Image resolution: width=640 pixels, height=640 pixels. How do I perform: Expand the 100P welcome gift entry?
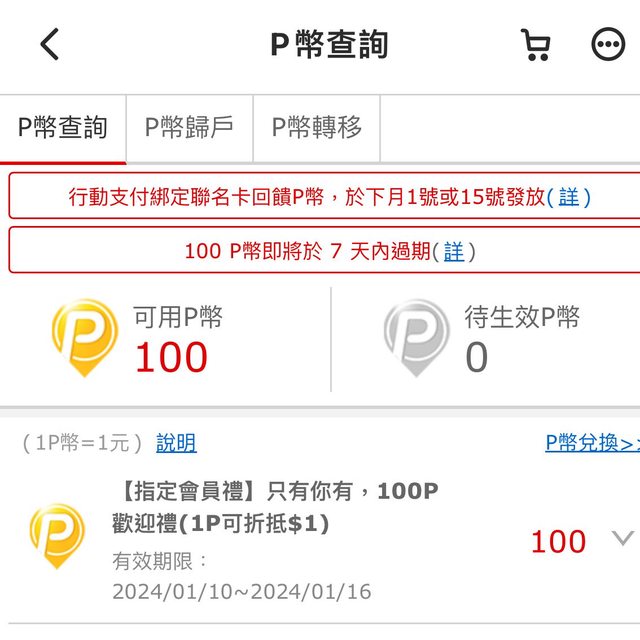tap(622, 540)
